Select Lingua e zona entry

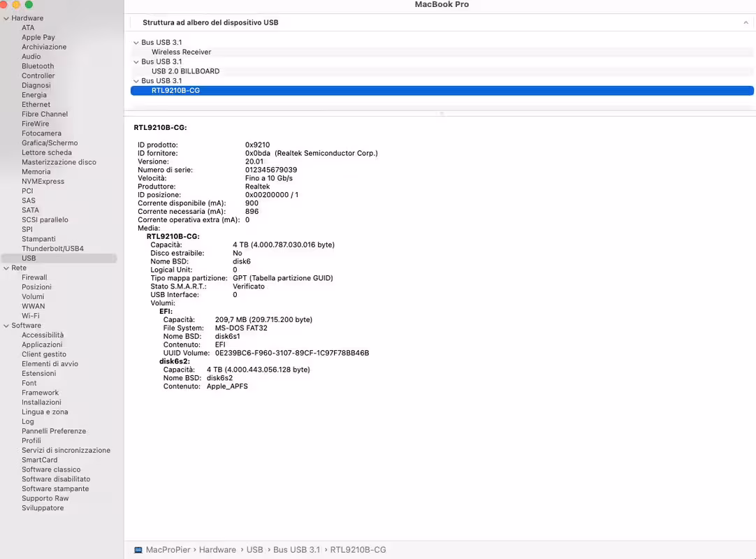pos(45,412)
